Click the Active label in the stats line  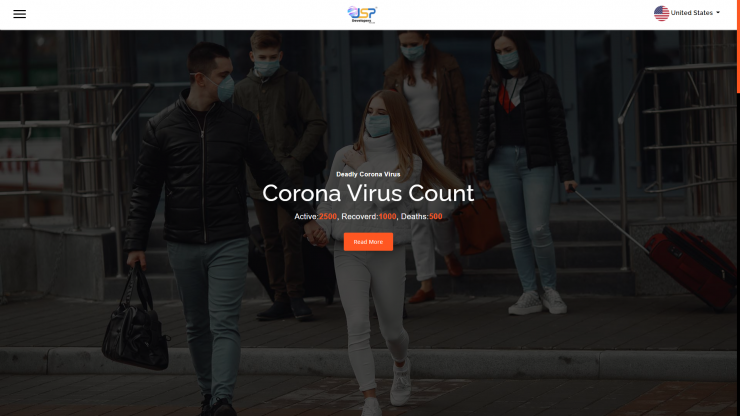click(306, 217)
